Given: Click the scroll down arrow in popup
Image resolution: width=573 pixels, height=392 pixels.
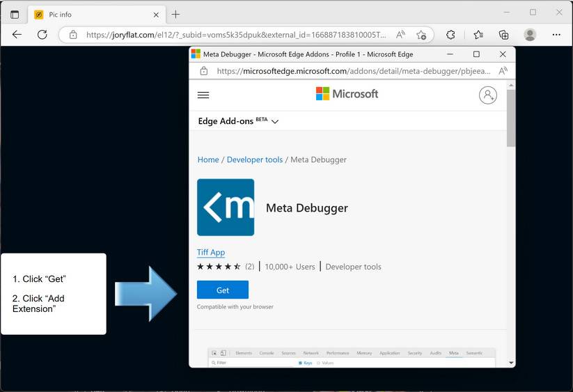Looking at the screenshot, I should pos(511,363).
